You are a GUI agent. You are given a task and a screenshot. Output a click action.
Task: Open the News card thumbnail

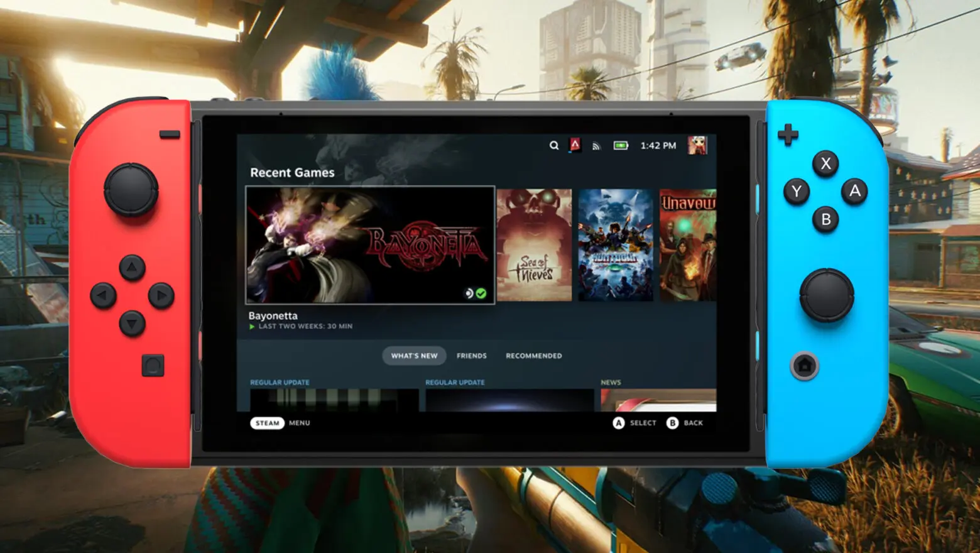click(658, 400)
